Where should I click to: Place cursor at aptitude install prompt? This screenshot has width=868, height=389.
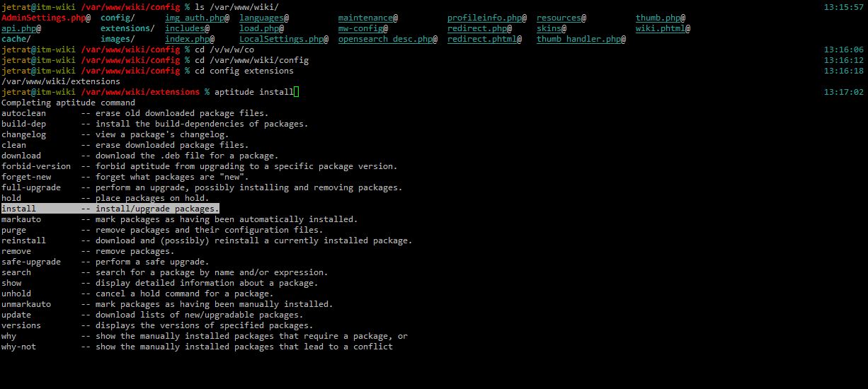pos(296,92)
